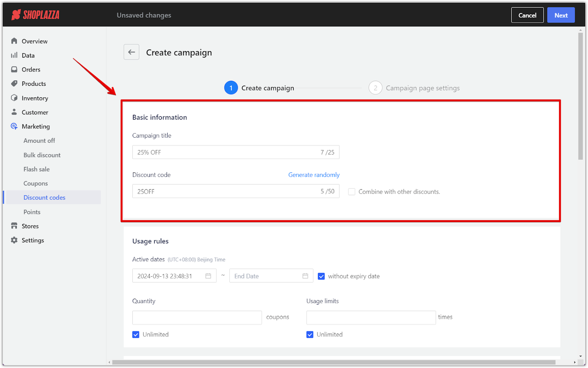Click the Stores shop icon

[x=14, y=226]
